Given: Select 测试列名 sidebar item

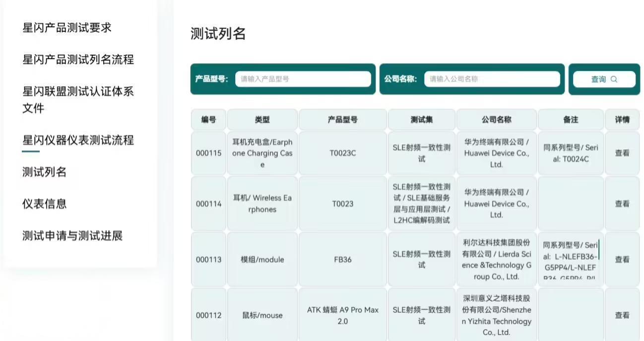Looking at the screenshot, I should coord(44,172).
